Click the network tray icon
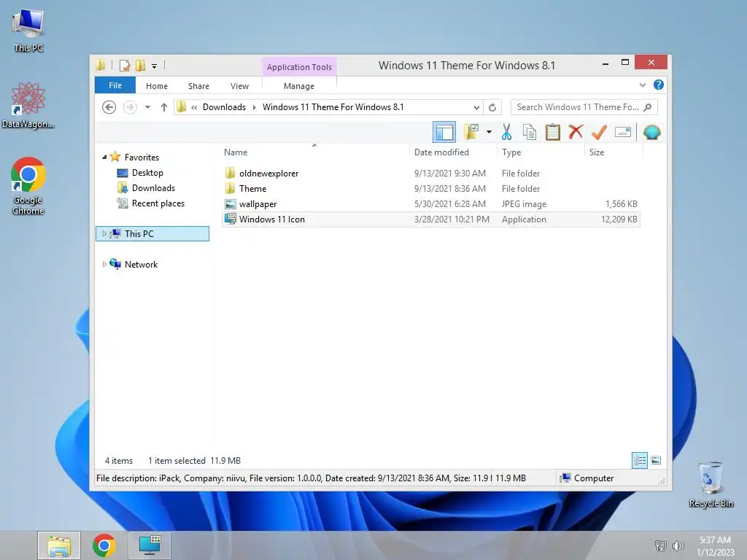 click(661, 545)
